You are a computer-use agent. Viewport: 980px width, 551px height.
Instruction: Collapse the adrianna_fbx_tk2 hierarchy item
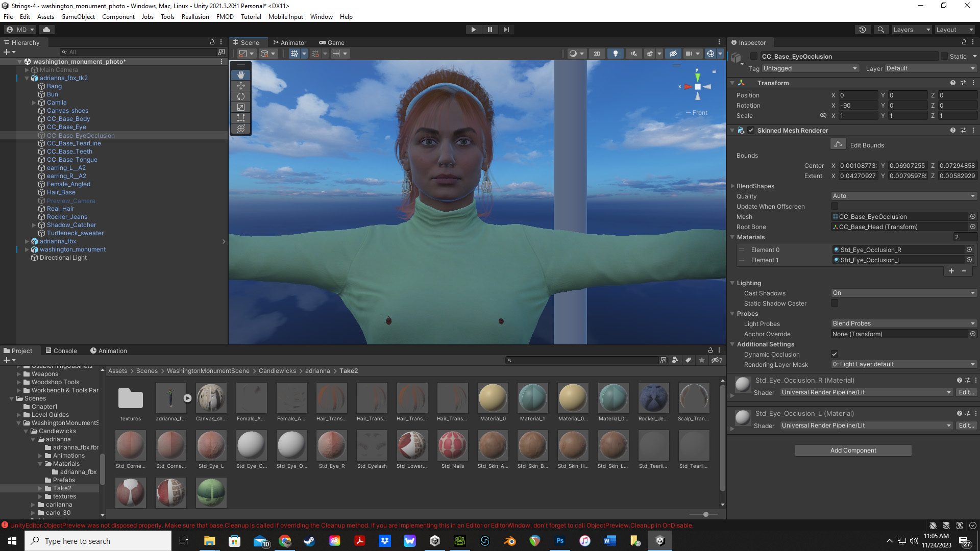click(26, 78)
